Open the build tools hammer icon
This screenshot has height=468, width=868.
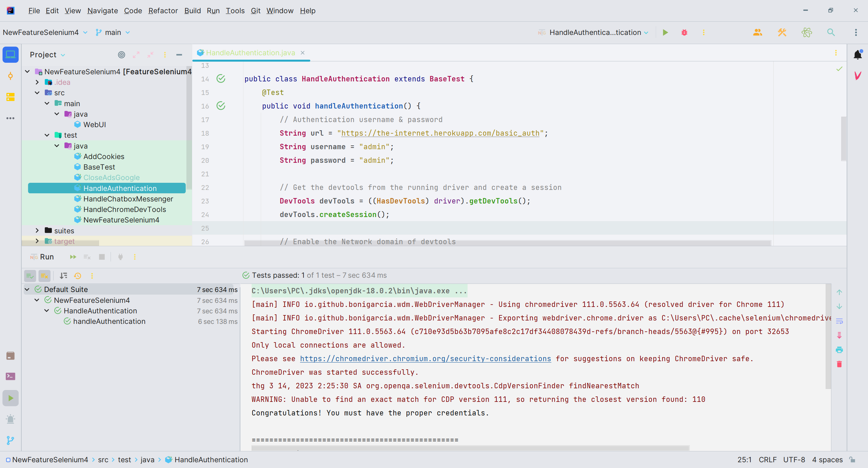[782, 32]
